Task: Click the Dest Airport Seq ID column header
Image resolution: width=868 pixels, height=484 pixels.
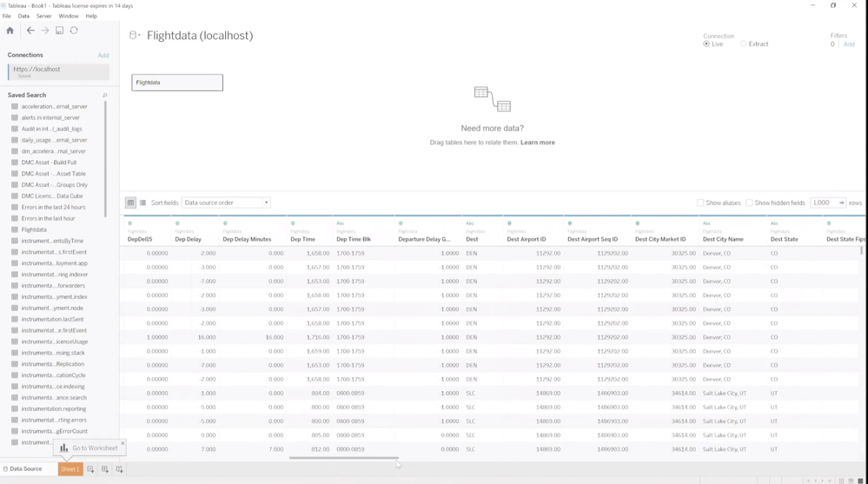Action: pos(593,239)
